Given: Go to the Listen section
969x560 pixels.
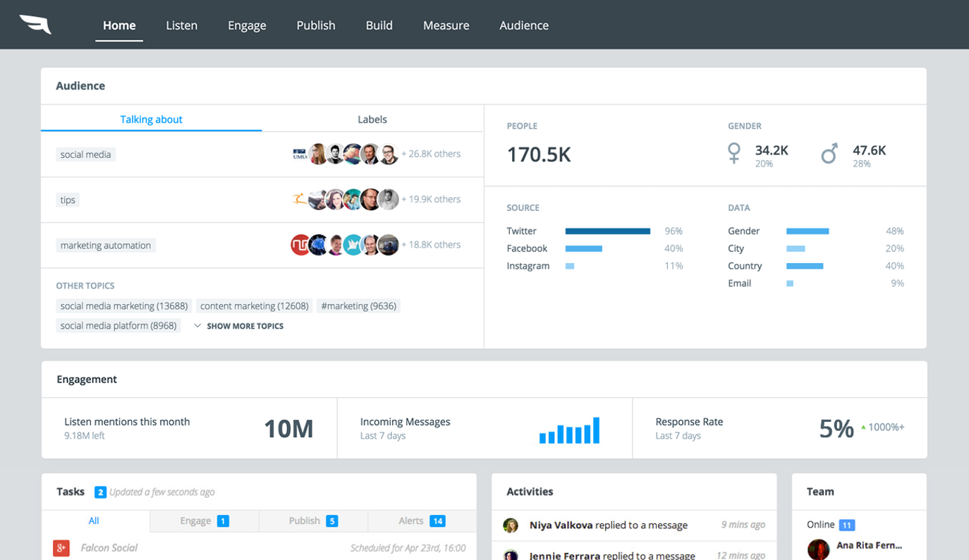Looking at the screenshot, I should 181,25.
